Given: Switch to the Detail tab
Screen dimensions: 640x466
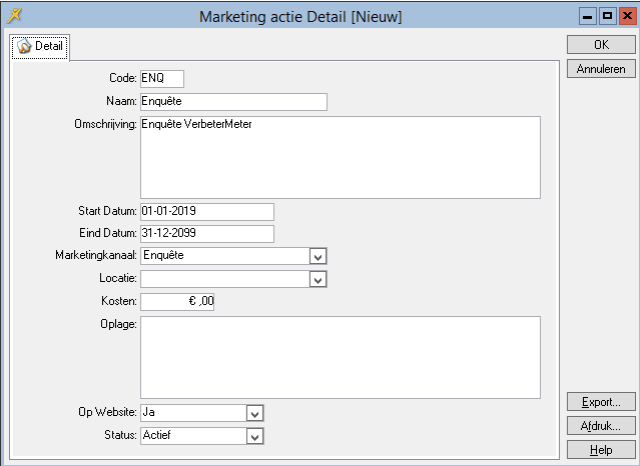Looking at the screenshot, I should click(x=40, y=48).
